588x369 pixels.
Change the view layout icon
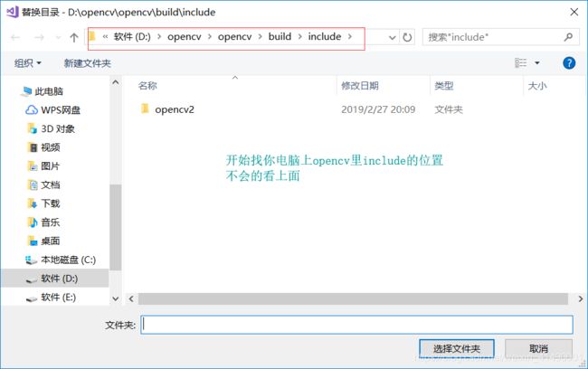(x=520, y=63)
